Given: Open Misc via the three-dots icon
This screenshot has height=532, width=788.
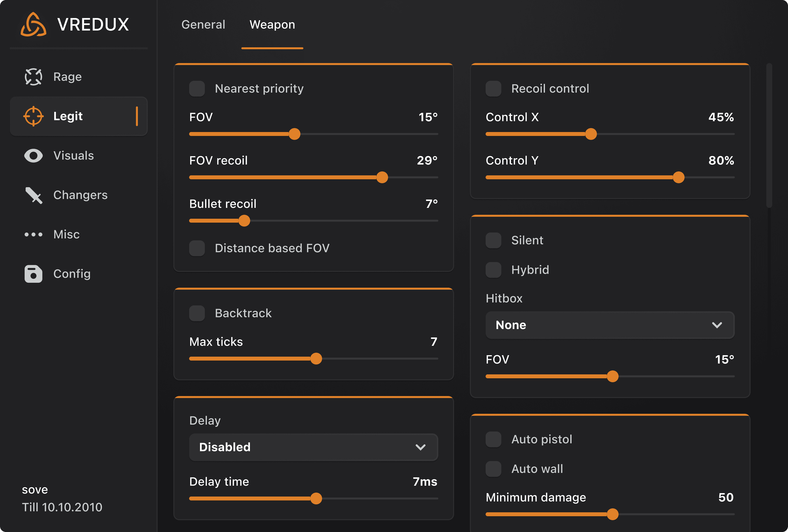Looking at the screenshot, I should [33, 234].
